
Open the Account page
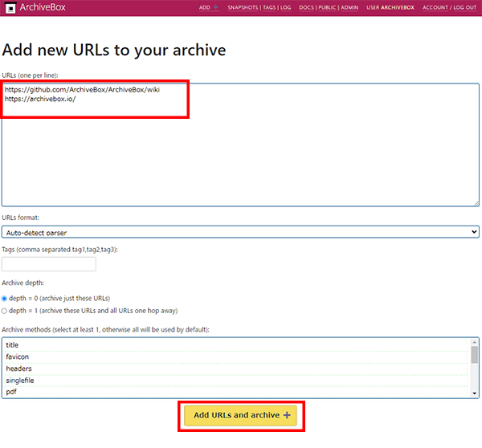(436, 8)
